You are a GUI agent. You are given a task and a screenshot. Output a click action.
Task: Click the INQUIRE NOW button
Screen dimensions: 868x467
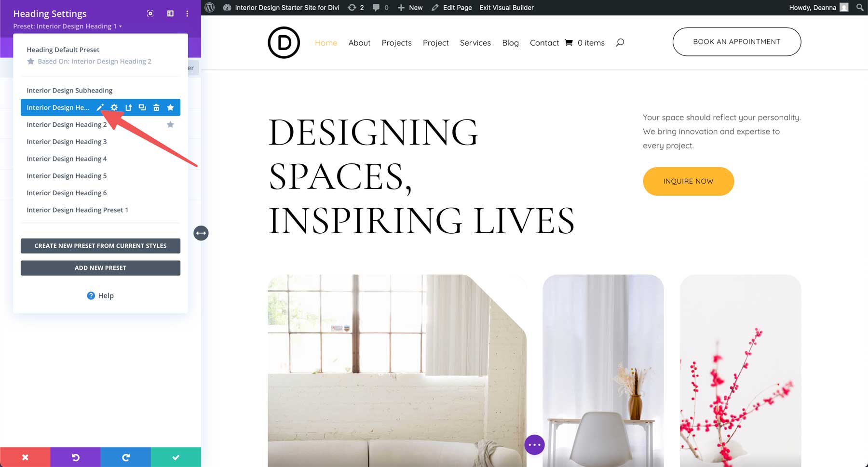click(x=688, y=181)
